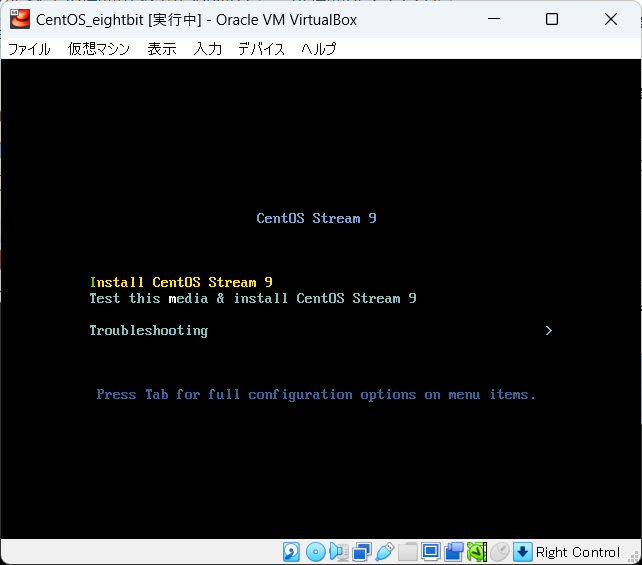Open the デバイス menu
The image size is (642, 565).
click(262, 49)
